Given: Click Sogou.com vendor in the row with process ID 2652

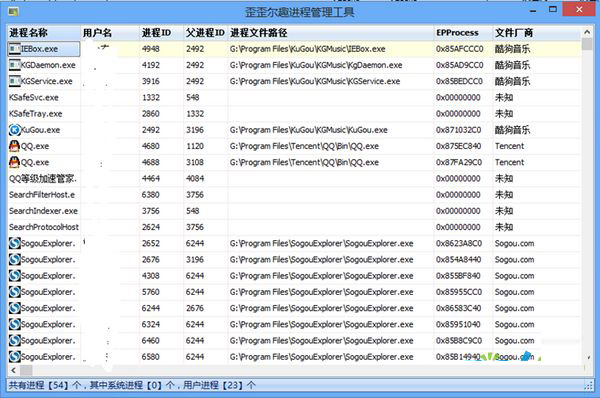Looking at the screenshot, I should click(x=514, y=243).
